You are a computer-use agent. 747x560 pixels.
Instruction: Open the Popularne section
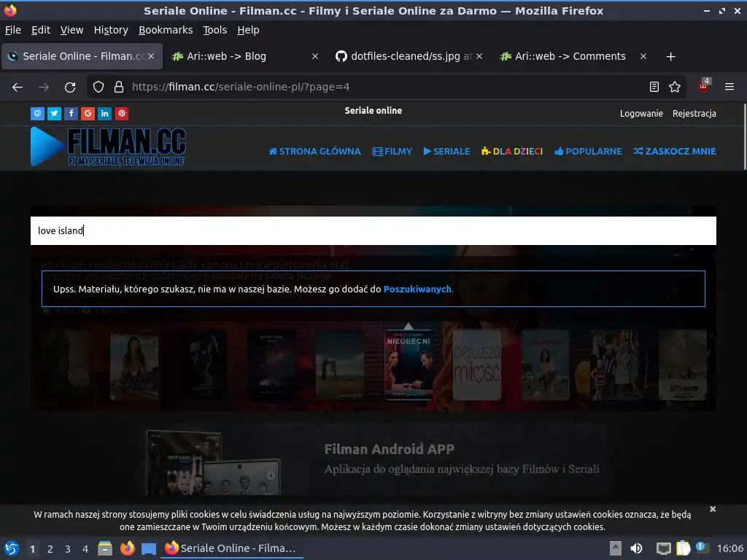[x=589, y=152]
